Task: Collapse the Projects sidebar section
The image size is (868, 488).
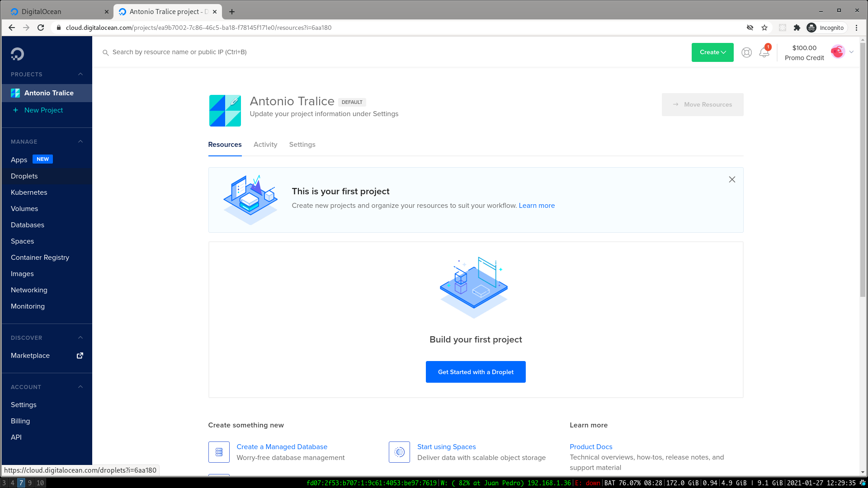Action: (80, 74)
